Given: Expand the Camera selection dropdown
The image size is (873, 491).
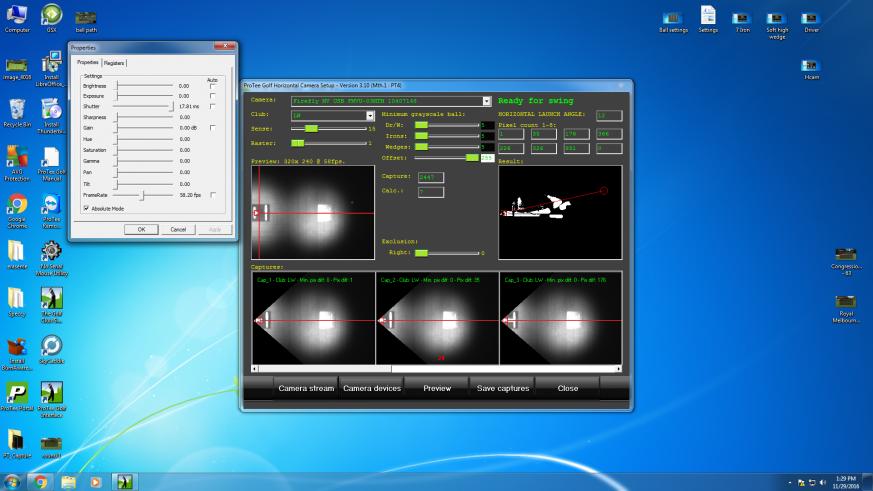Looking at the screenshot, I should pos(487,101).
